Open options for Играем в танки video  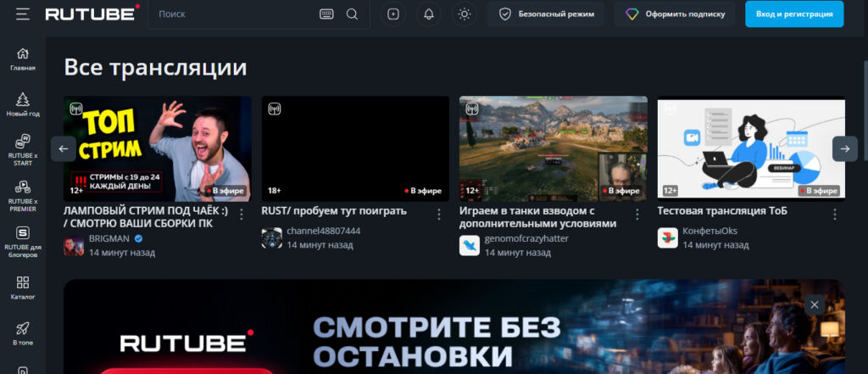click(637, 215)
